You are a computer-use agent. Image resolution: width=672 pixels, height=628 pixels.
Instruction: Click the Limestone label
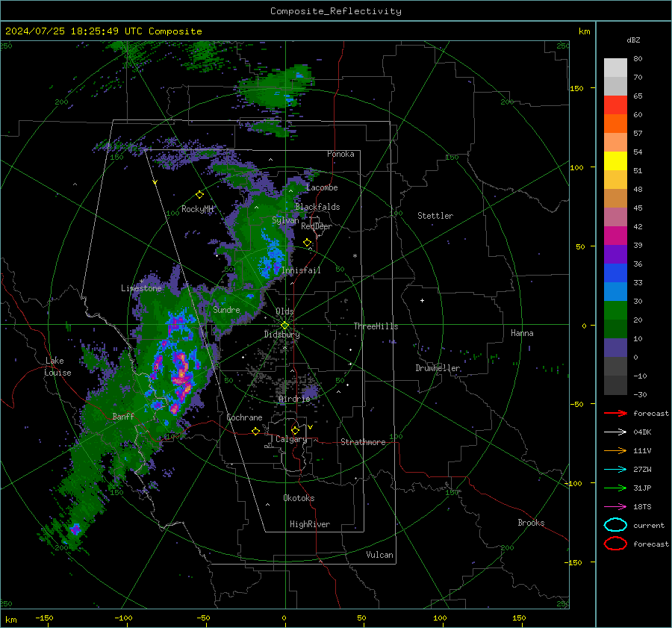pyautogui.click(x=141, y=288)
